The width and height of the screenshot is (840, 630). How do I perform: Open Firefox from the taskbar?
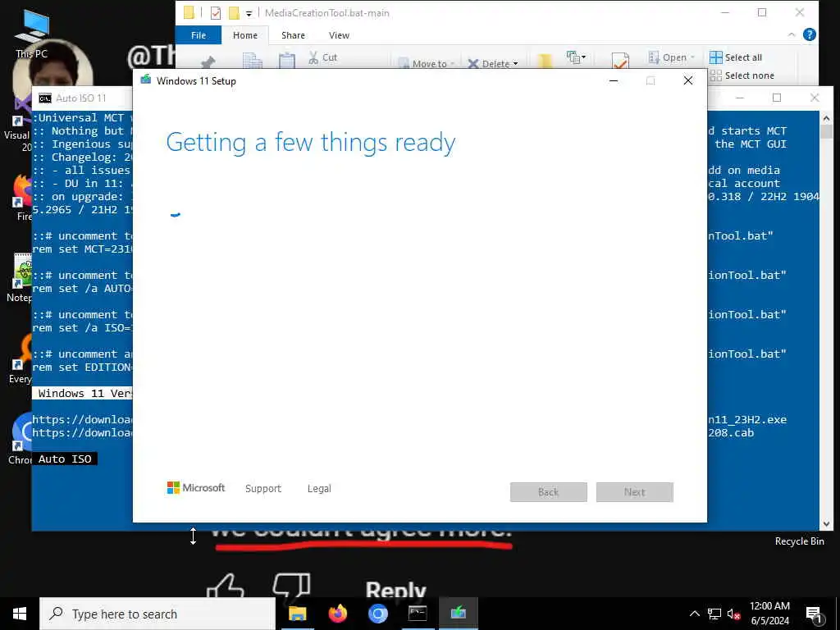[337, 614]
